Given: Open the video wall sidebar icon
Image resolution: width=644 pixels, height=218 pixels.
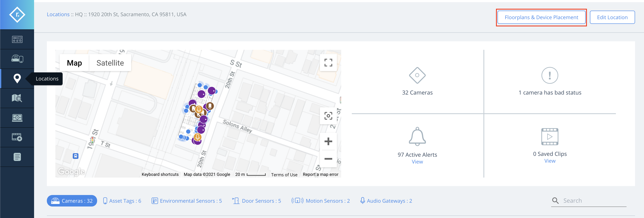Looking at the screenshot, I should coord(17,118).
